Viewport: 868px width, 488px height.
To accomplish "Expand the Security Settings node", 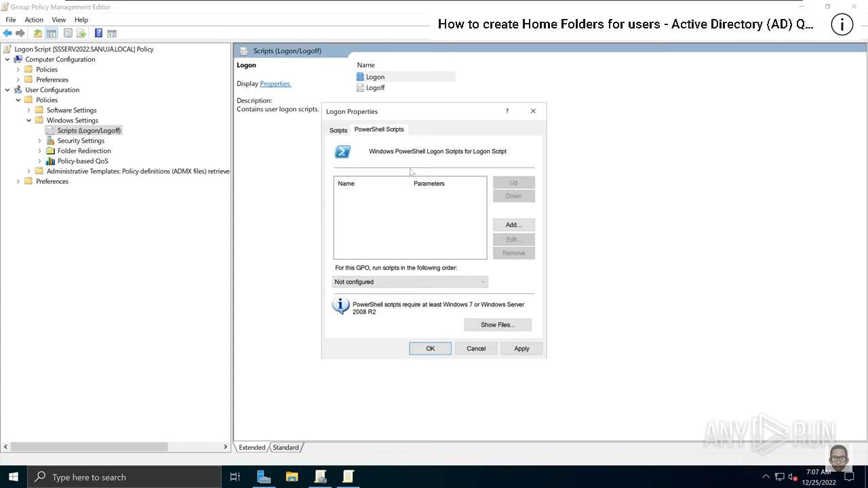I will coord(40,140).
